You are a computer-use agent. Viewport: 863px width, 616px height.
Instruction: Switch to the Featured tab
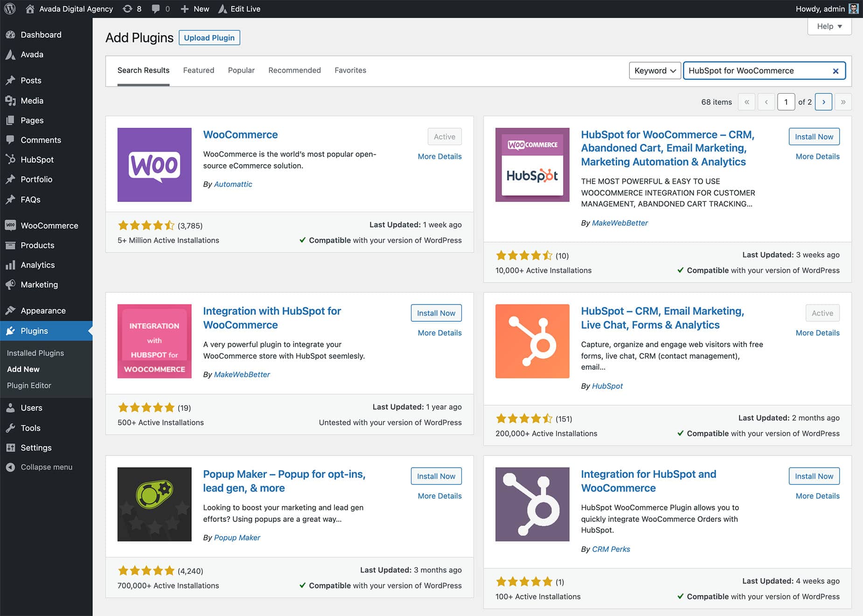[x=199, y=70]
